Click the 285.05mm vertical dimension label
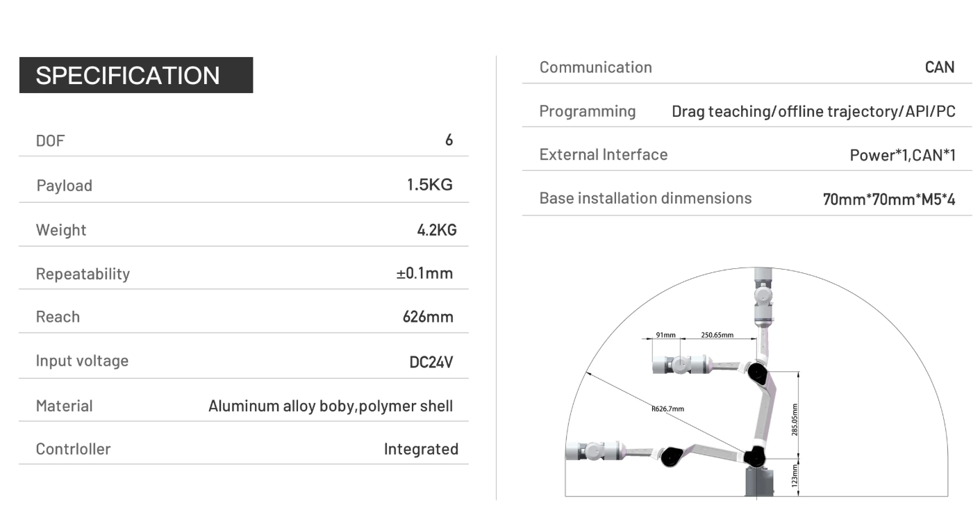Image resolution: width=980 pixels, height=524 pixels. pos(795,419)
